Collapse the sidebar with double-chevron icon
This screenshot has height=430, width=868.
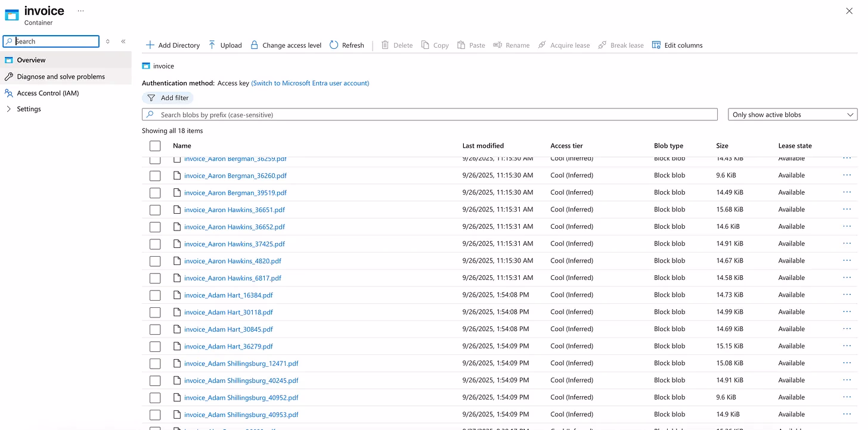[123, 42]
